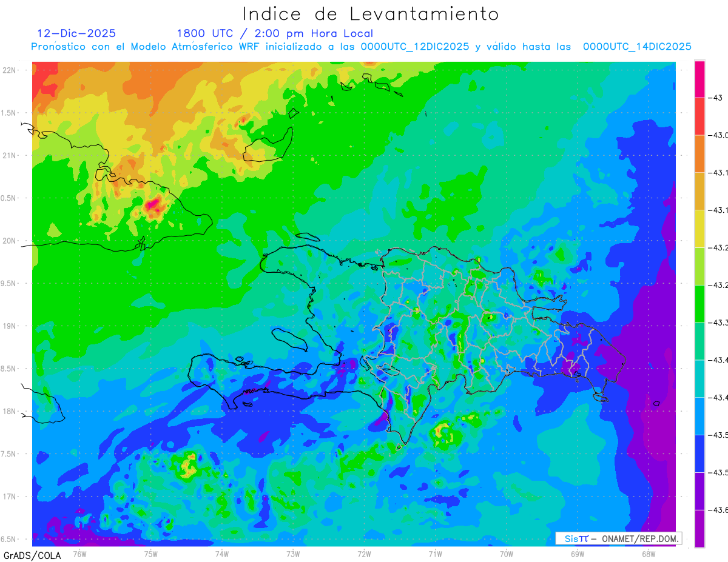Viewport: 728px width, 562px height.
Task: Click the "76W" longitude label
Action: [x=79, y=554]
